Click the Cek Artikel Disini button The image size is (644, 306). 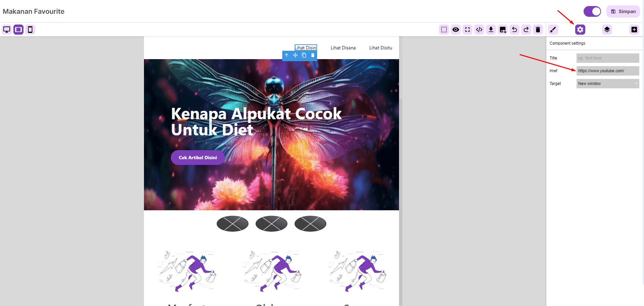(198, 158)
